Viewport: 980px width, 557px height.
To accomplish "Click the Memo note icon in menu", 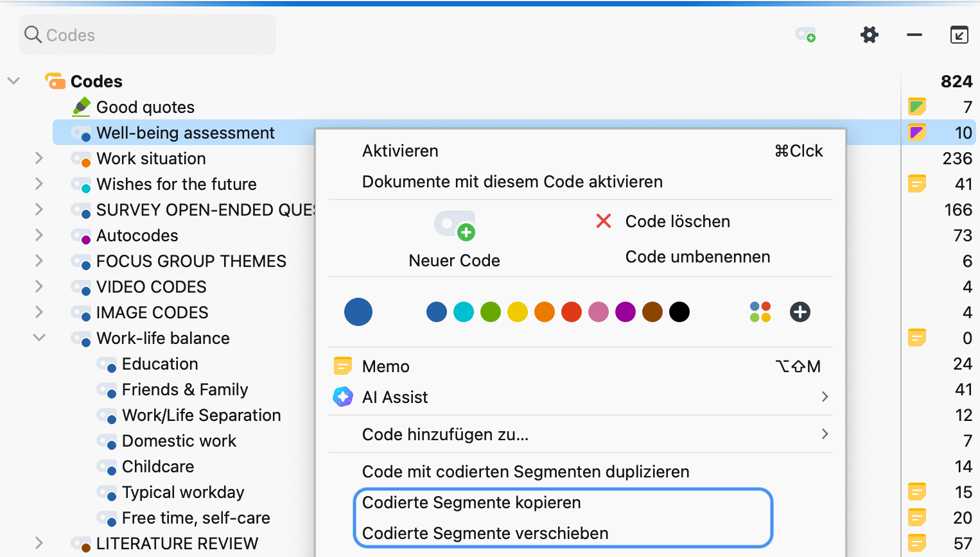I will pos(343,366).
